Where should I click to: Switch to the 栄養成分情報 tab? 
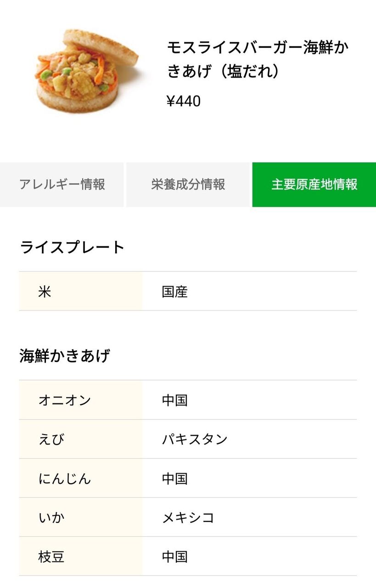[x=188, y=185]
